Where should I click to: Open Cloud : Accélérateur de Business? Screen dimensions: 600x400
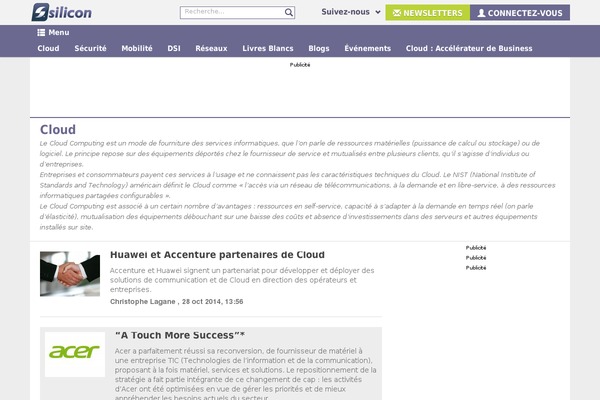pyautogui.click(x=469, y=48)
